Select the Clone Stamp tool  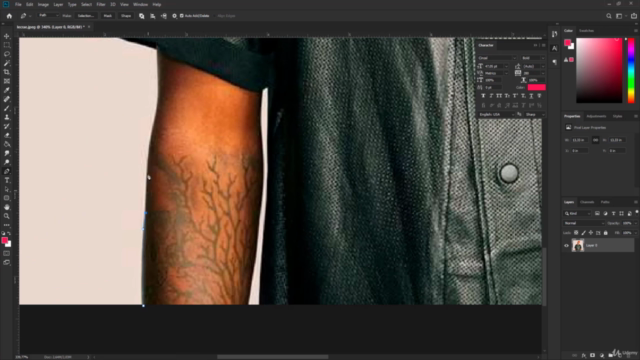[x=7, y=117]
